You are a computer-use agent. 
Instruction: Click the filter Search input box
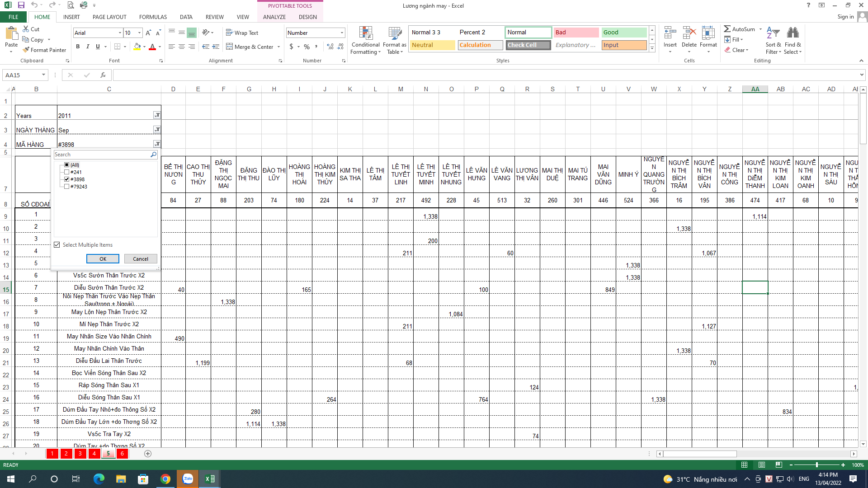pyautogui.click(x=102, y=155)
